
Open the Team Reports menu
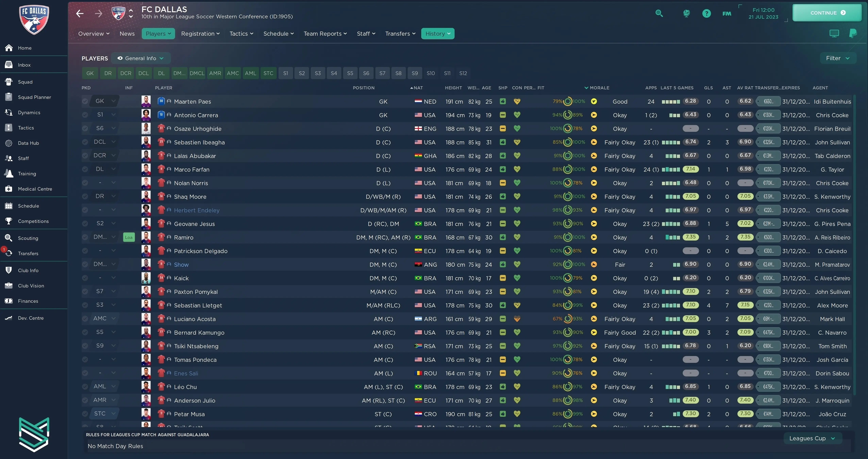point(325,34)
